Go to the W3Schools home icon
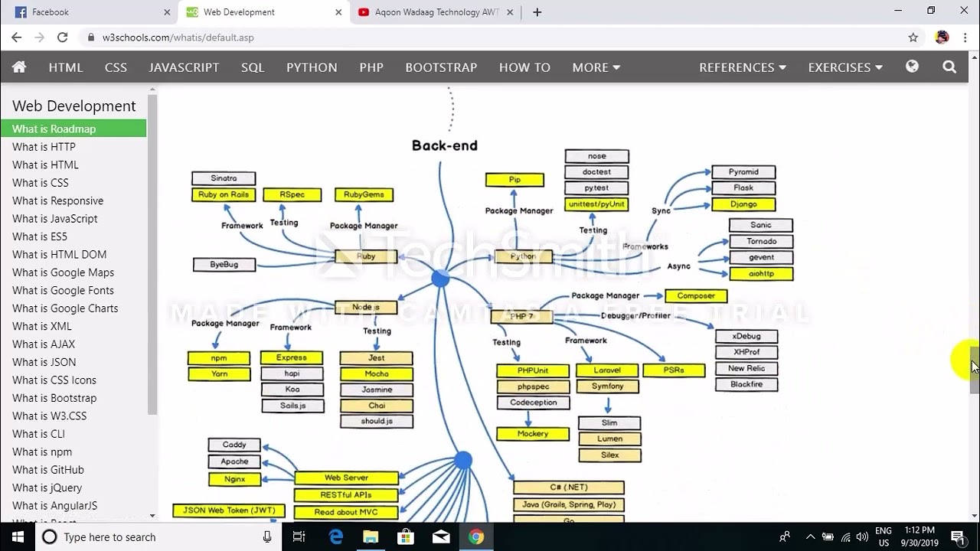The width and height of the screenshot is (980, 551). (19, 67)
